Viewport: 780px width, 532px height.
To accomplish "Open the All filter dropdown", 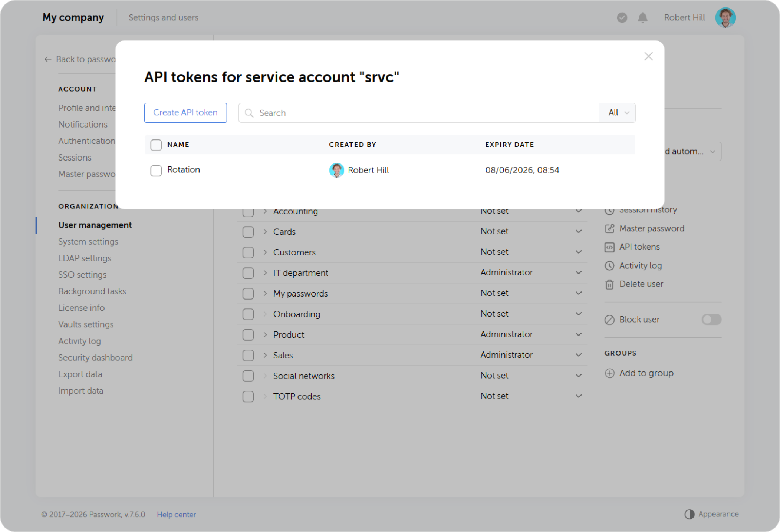I will 618,113.
